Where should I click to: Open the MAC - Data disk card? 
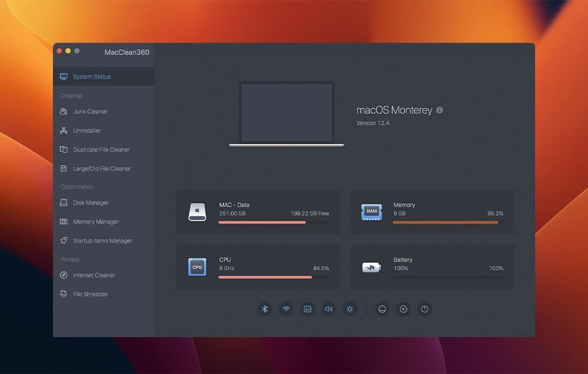pyautogui.click(x=258, y=212)
